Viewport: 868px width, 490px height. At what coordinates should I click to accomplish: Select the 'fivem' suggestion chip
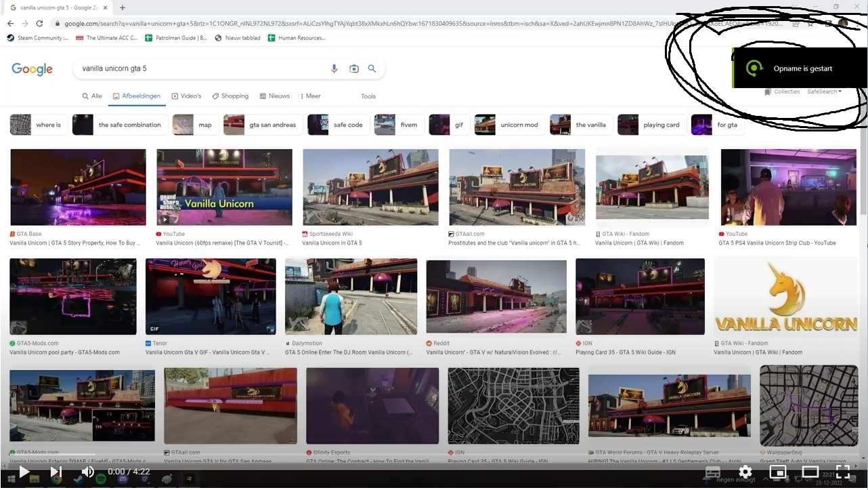tap(399, 125)
